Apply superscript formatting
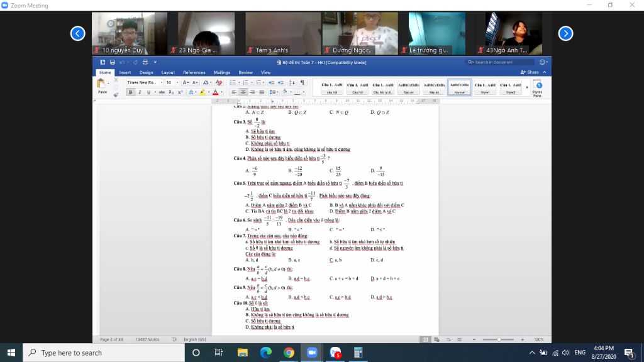644x362 pixels. (180, 92)
